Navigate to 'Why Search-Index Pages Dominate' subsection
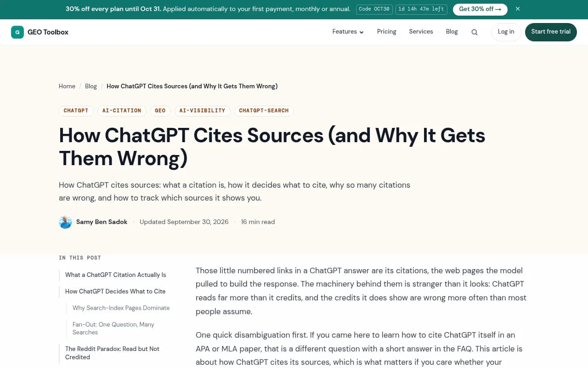The height and width of the screenshot is (368, 588). pos(121,308)
